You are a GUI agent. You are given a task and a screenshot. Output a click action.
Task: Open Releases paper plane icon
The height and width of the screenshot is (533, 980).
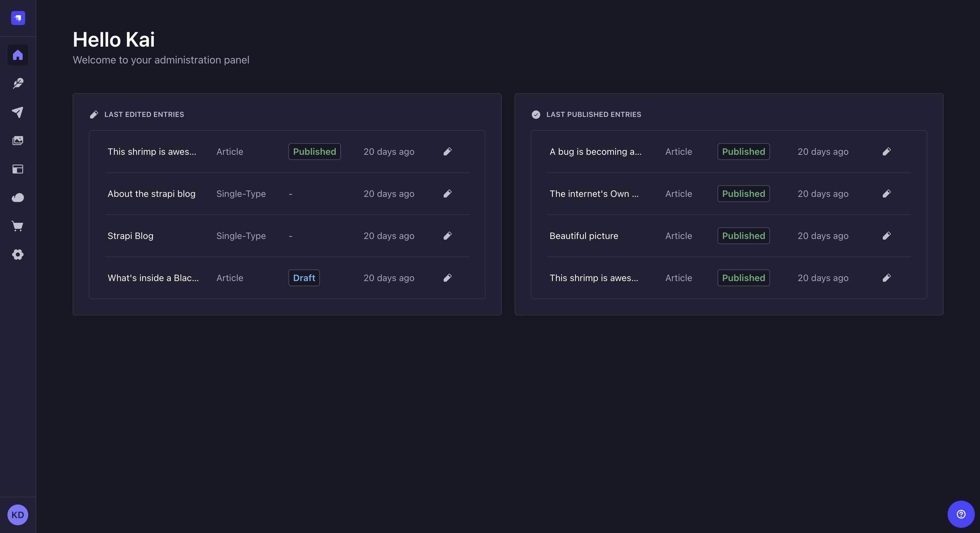18,112
